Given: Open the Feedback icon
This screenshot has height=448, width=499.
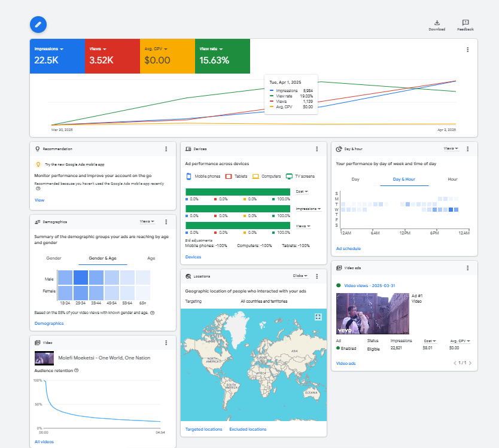Looking at the screenshot, I should tap(465, 23).
